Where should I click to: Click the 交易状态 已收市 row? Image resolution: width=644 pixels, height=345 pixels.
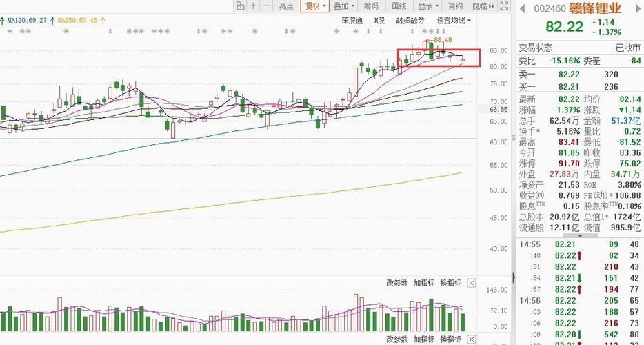tap(579, 48)
